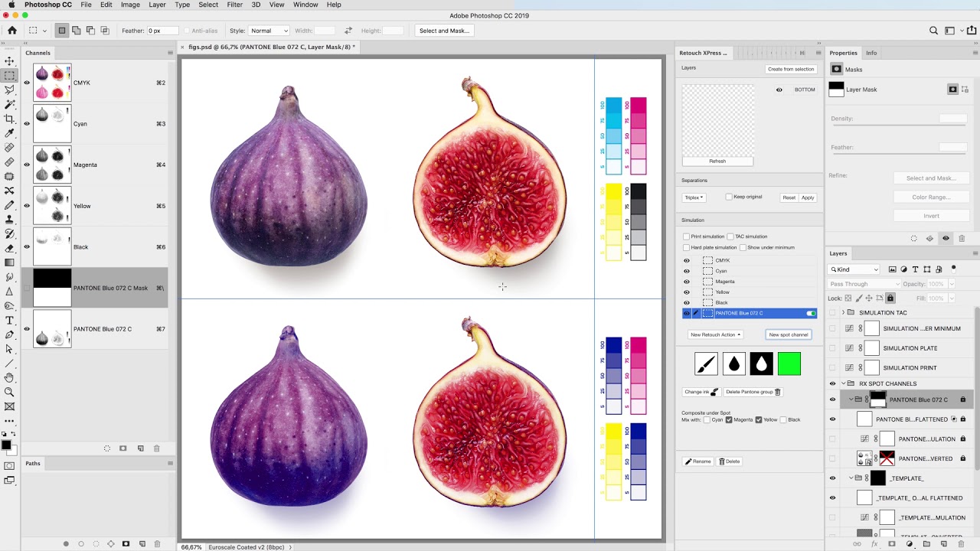Screen dimensions: 980x551
Task: Hide the RX SPOT CHANNELS layer group
Action: [832, 383]
